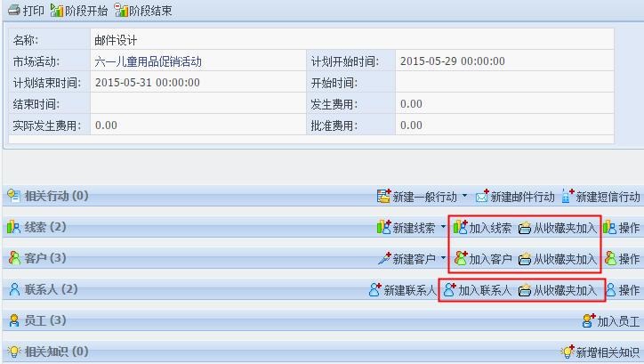Click the 批准费用 value 0.00
The image size is (644, 364).
pyautogui.click(x=411, y=125)
